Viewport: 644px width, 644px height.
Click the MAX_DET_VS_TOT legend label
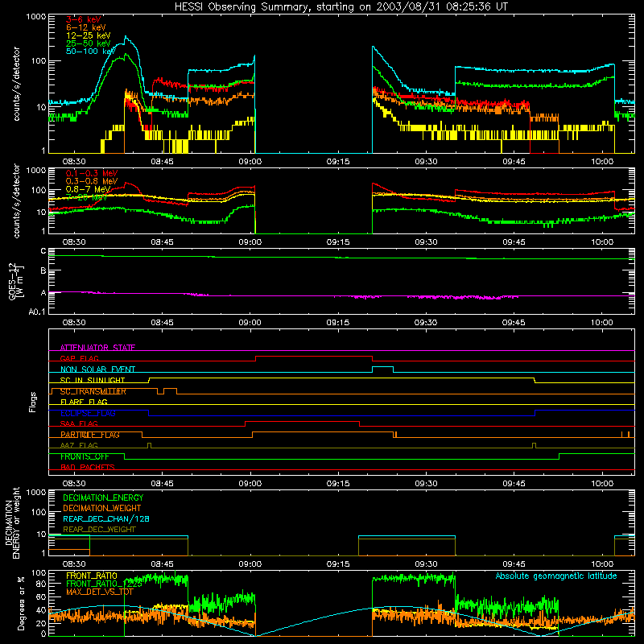coord(100,592)
